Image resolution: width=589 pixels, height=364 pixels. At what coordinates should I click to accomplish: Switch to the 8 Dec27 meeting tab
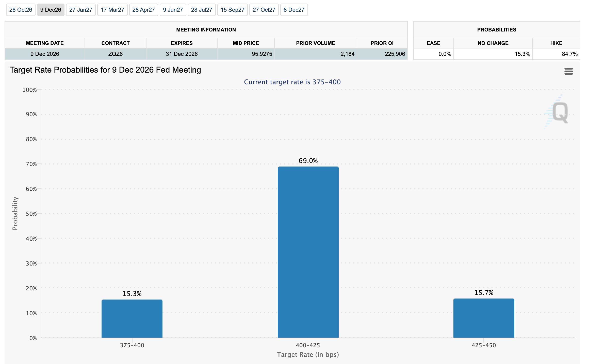(x=294, y=10)
